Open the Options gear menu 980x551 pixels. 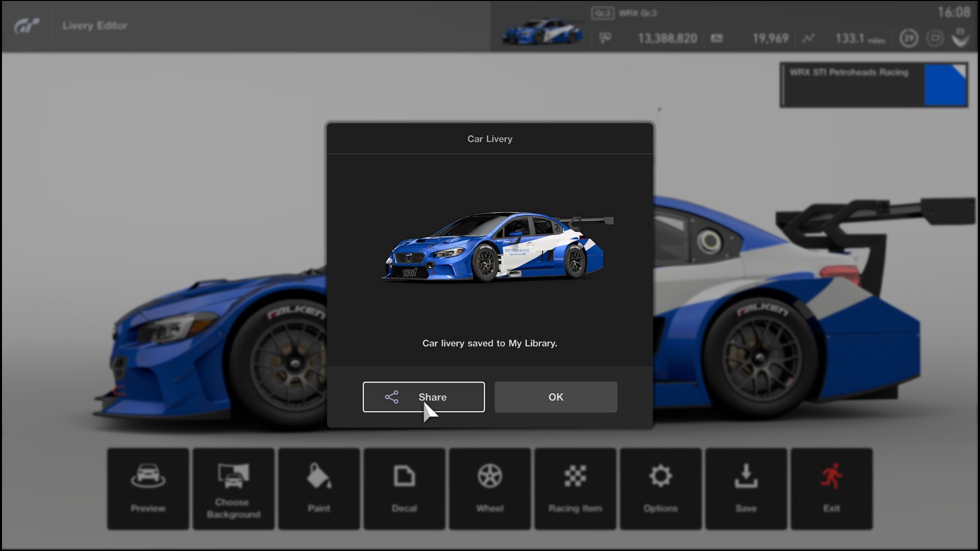pyautogui.click(x=660, y=488)
